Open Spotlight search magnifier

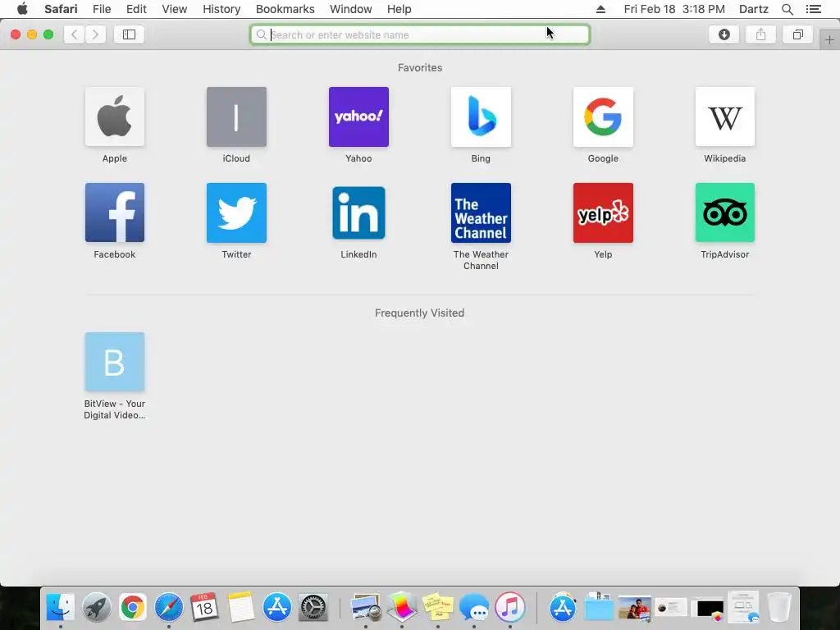[x=787, y=9]
